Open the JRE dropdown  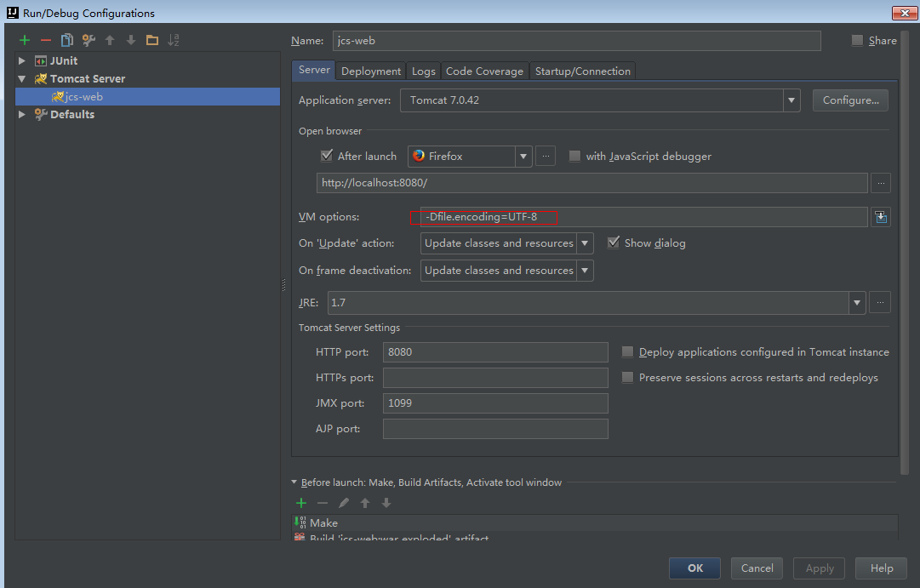point(857,303)
